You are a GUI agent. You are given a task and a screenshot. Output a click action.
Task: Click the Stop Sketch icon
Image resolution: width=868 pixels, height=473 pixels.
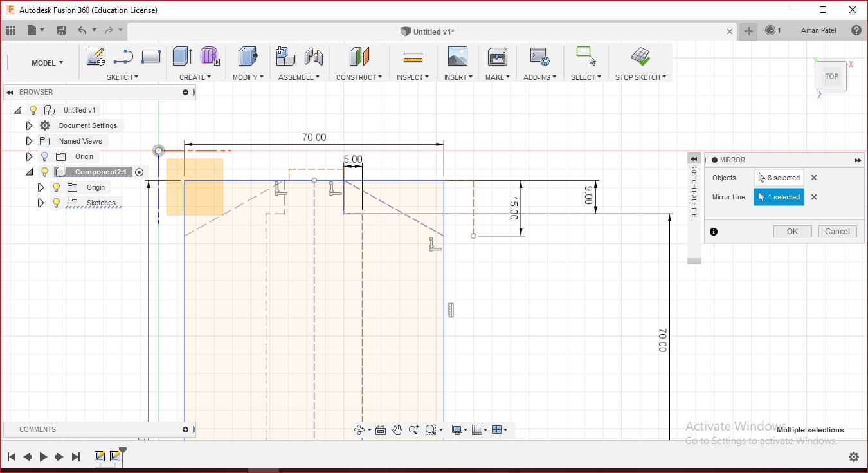click(640, 57)
